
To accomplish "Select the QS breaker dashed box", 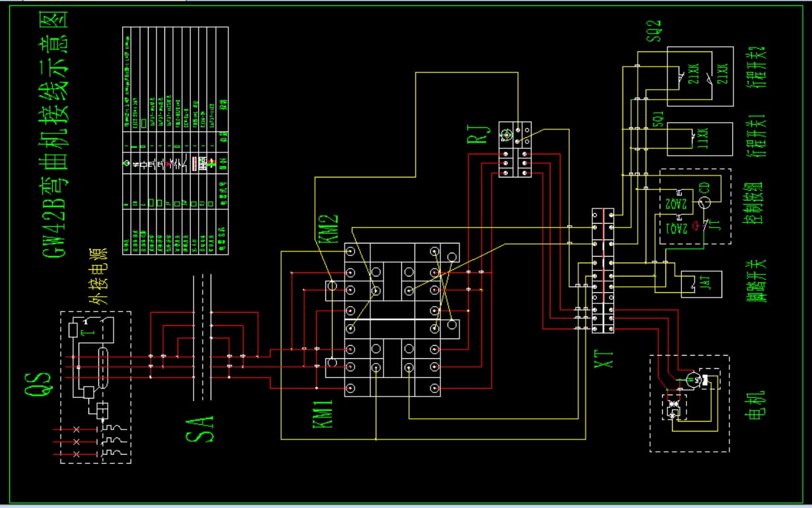I will [96, 387].
